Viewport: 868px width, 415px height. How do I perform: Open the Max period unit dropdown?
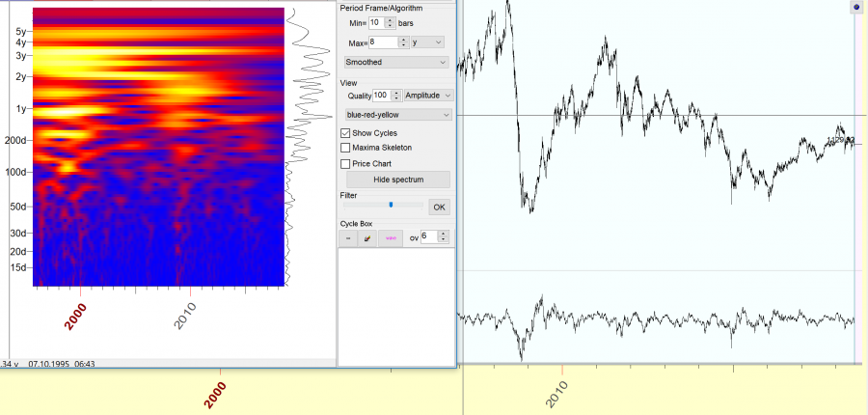pos(426,42)
